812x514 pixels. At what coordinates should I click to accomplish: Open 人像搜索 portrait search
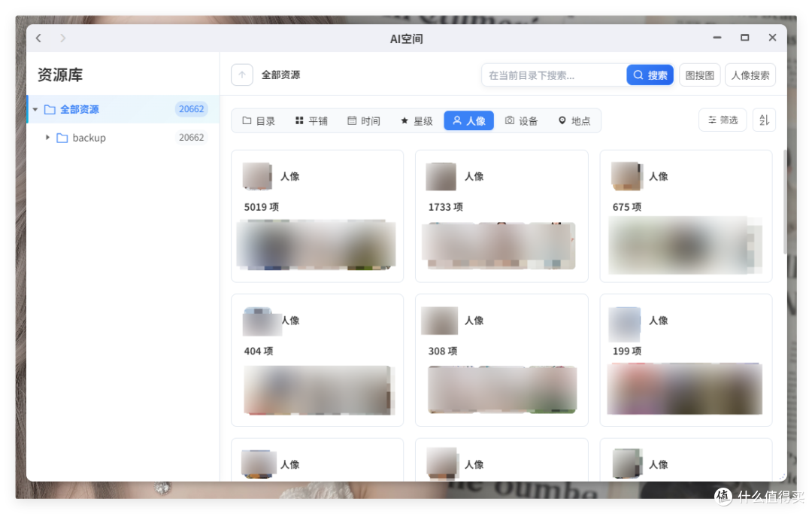[x=750, y=75]
